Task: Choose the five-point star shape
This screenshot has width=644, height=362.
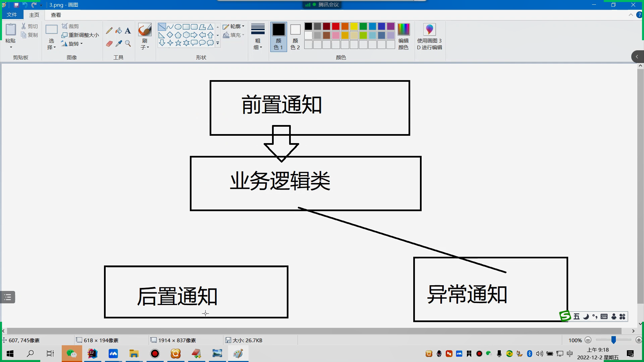Action: 178,43
